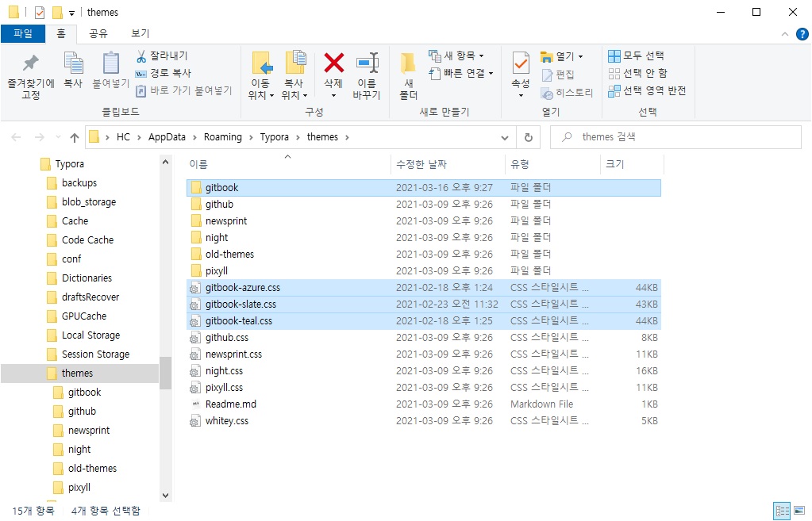Select the gitbook folder in file list
The height and width of the screenshot is (521, 812).
(x=423, y=188)
